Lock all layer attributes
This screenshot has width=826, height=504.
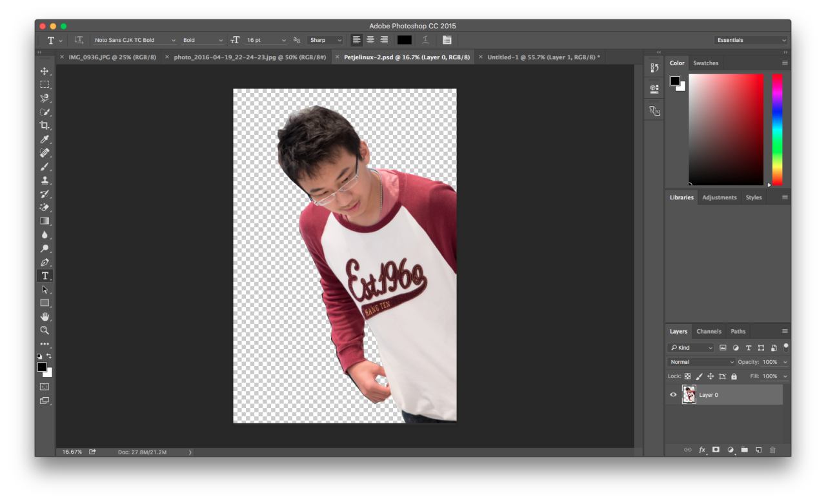point(734,376)
